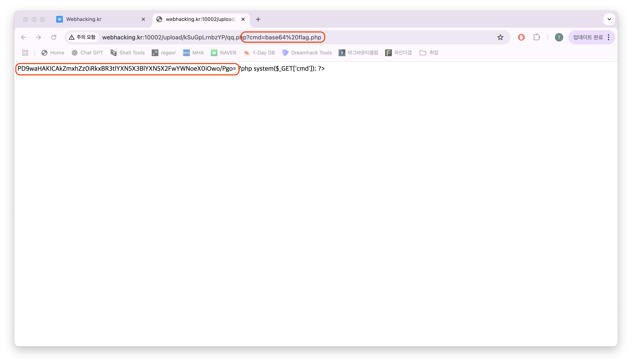Open the profile avatar T
The image size is (632, 364).
coord(559,37)
